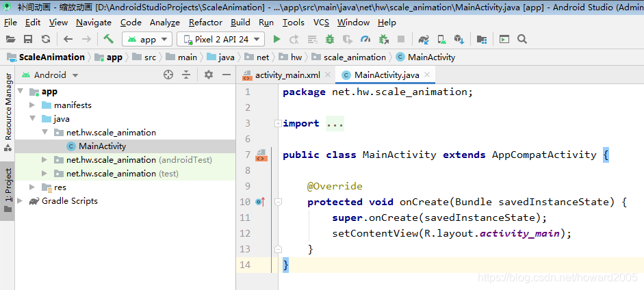
Task: Open the Edit menu
Action: (33, 23)
